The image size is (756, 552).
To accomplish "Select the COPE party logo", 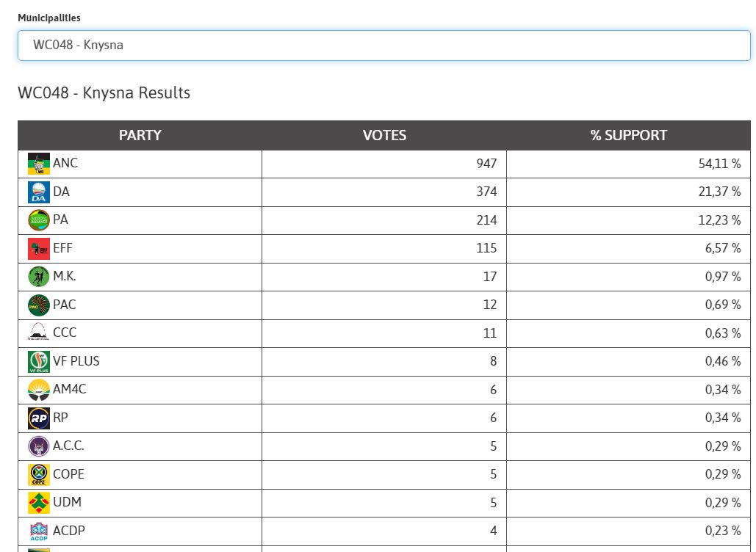I will (x=38, y=474).
